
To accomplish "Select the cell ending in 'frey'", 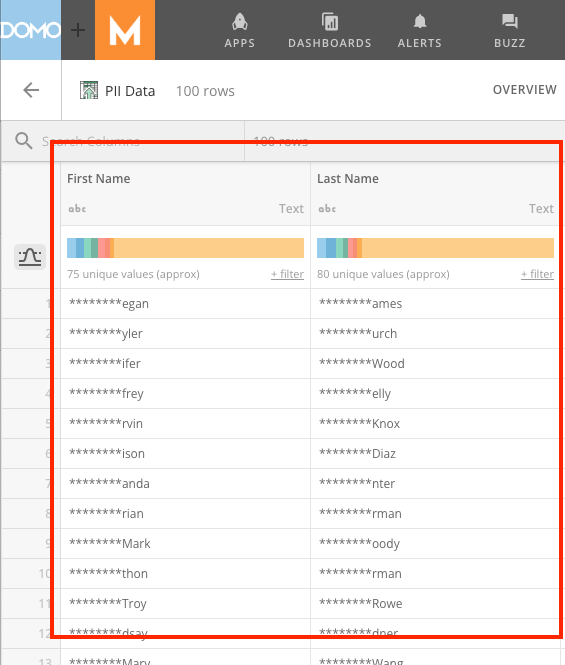I will pos(185,394).
